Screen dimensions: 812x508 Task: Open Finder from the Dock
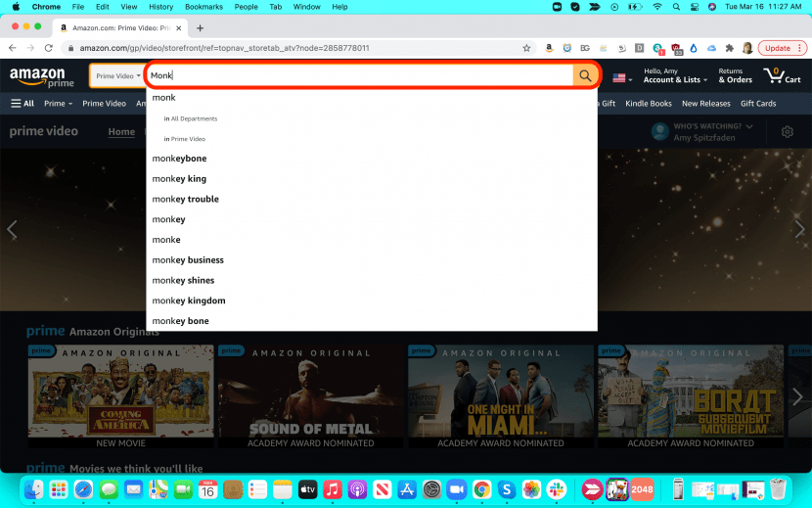tap(34, 489)
